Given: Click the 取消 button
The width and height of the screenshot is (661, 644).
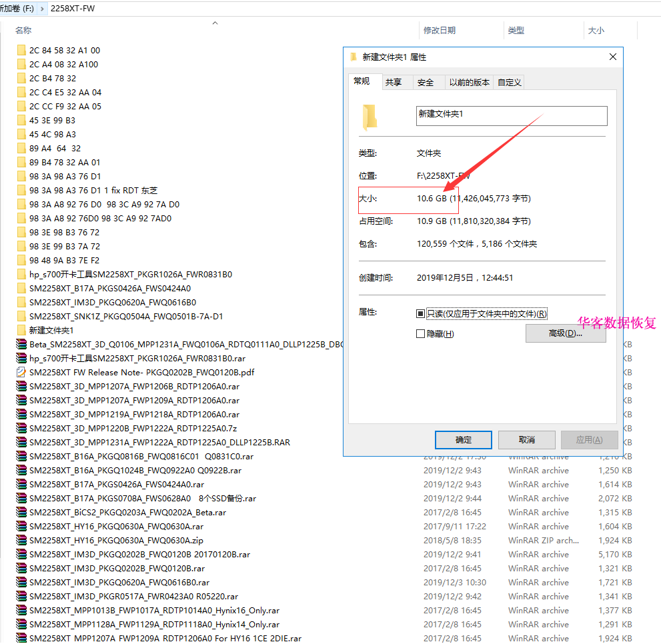Looking at the screenshot, I should [526, 440].
